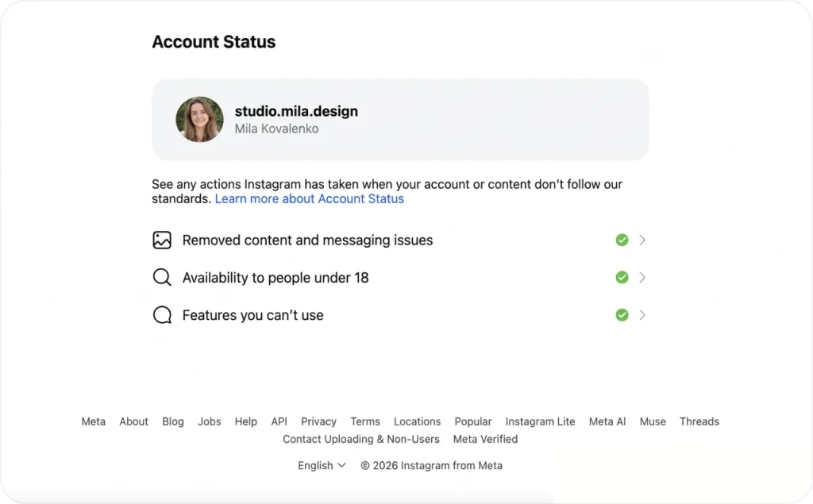Click green checkmark on Features you can't use row
This screenshot has width=813, height=504.
(x=622, y=315)
